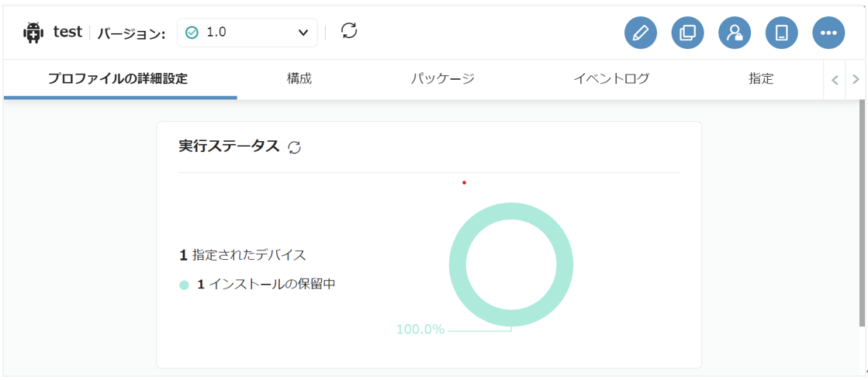This screenshot has height=380, width=868.
Task: Click refresh icon next to version dropdown
Action: [349, 30]
